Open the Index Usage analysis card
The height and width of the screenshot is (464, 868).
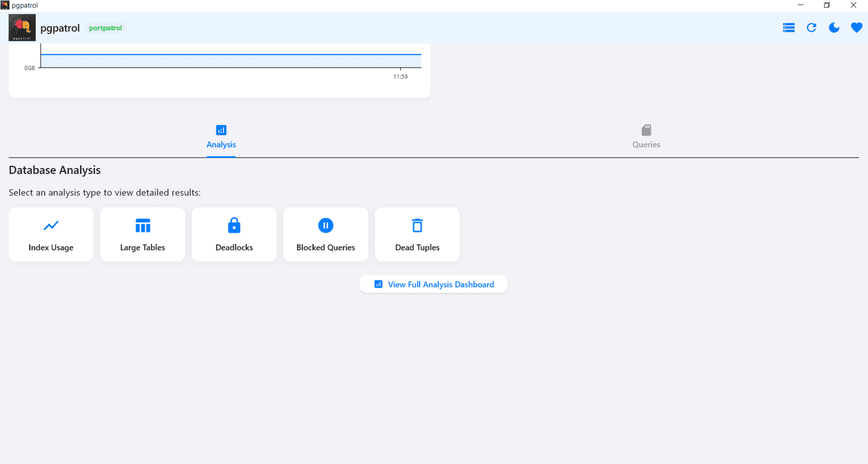(51, 234)
